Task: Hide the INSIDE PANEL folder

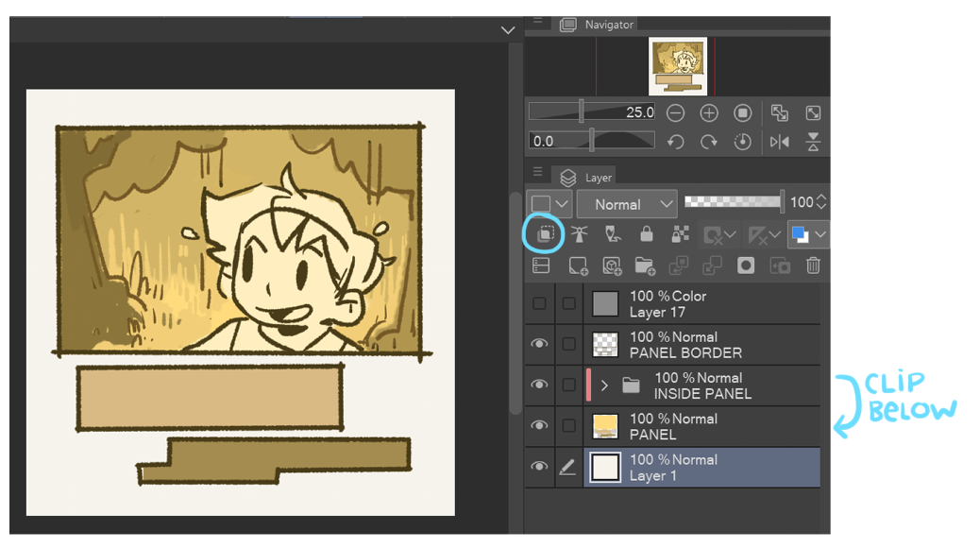Action: (539, 385)
